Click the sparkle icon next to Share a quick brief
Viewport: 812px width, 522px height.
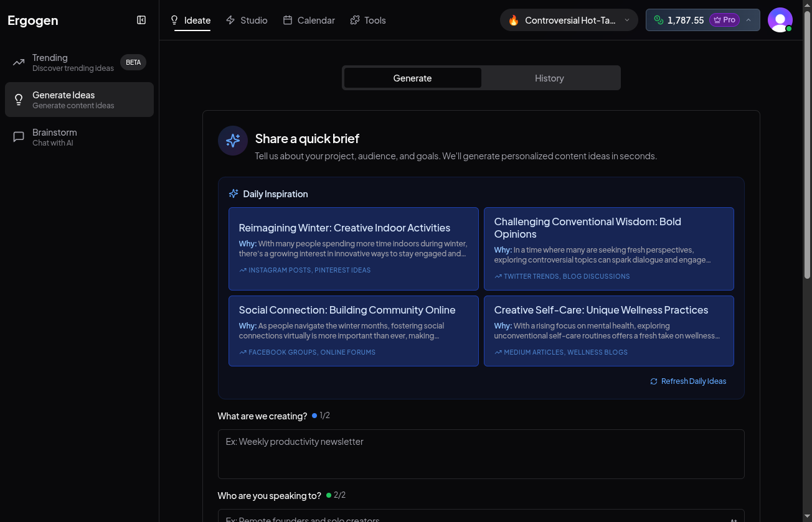pyautogui.click(x=233, y=141)
